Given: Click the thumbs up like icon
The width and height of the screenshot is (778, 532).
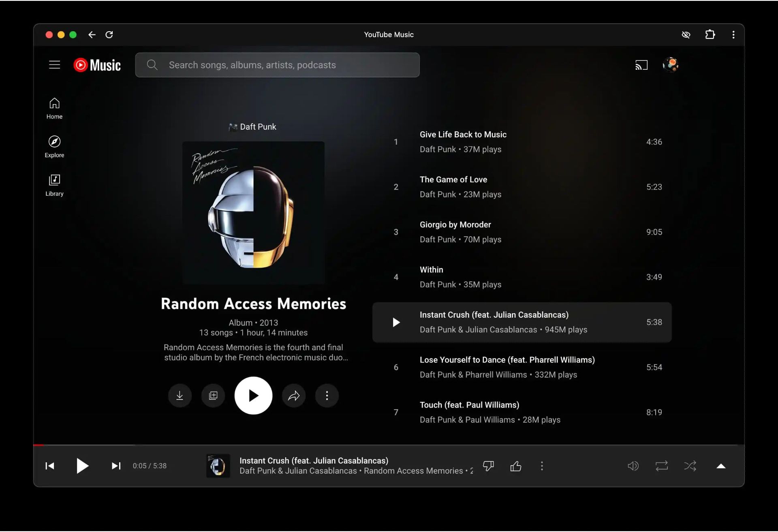Looking at the screenshot, I should click(x=515, y=466).
